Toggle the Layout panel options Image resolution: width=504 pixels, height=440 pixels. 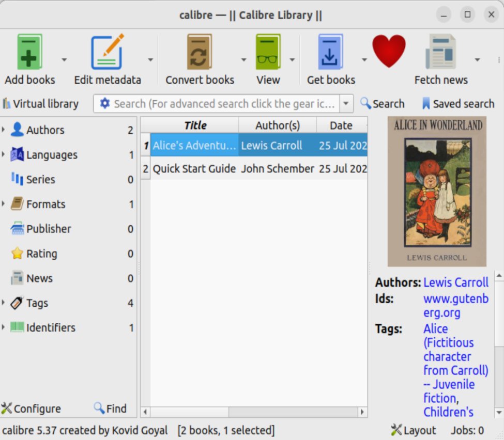413,430
